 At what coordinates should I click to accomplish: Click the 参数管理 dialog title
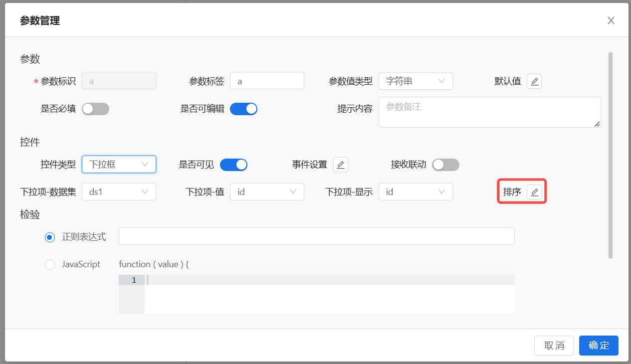click(40, 20)
